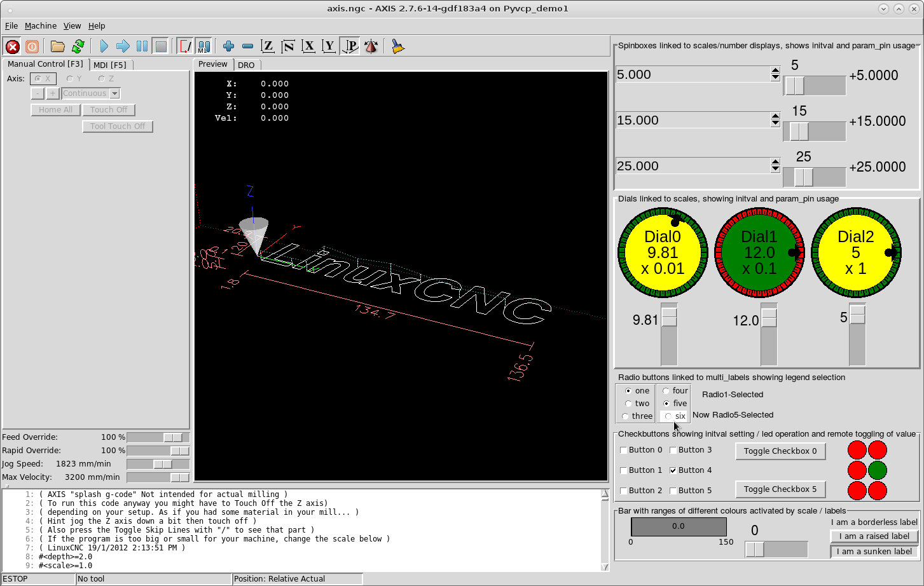This screenshot has height=586, width=924.
Task: Increment the 5.000 spinbox up arrow
Action: pos(775,71)
